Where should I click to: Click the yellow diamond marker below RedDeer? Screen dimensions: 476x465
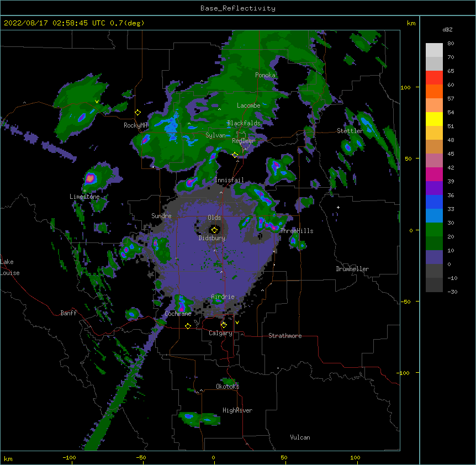pos(235,155)
